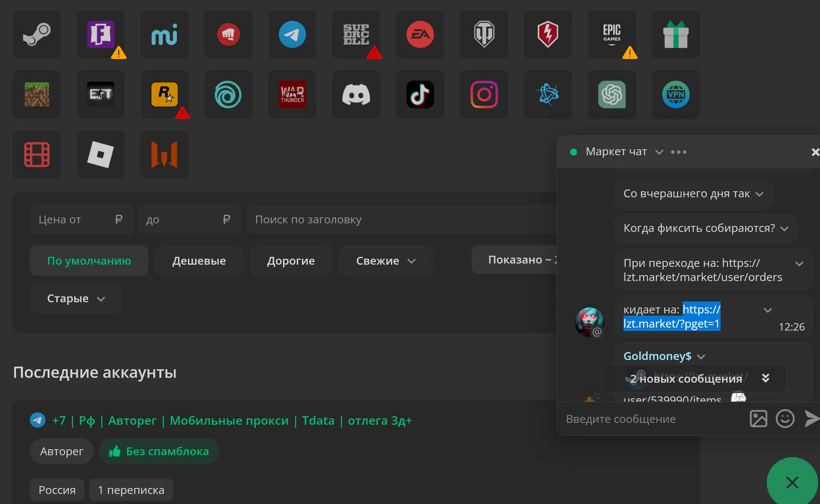Open the Goldmoney$ user profile link
820x504 pixels.
click(x=657, y=356)
